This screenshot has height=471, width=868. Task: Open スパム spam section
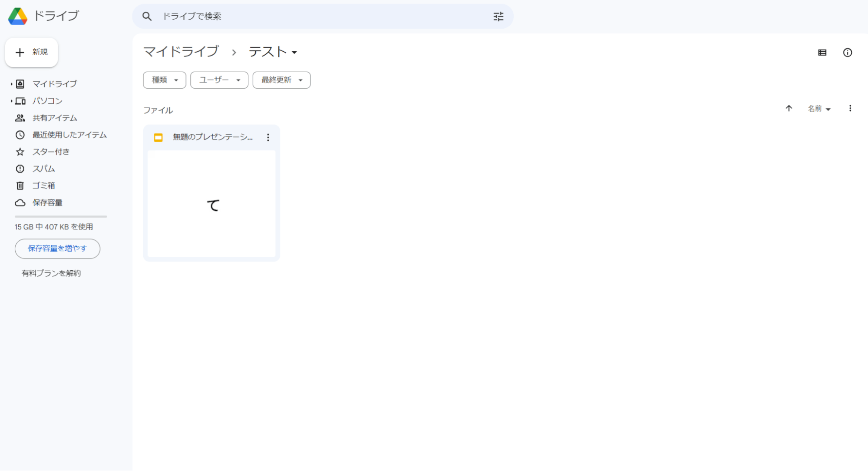point(43,169)
